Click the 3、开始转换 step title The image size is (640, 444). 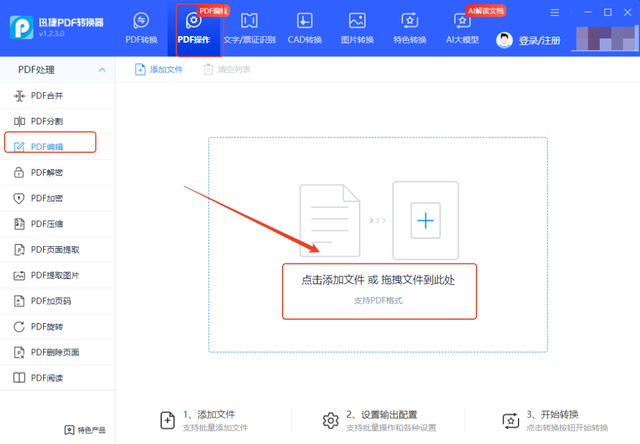[x=552, y=415]
